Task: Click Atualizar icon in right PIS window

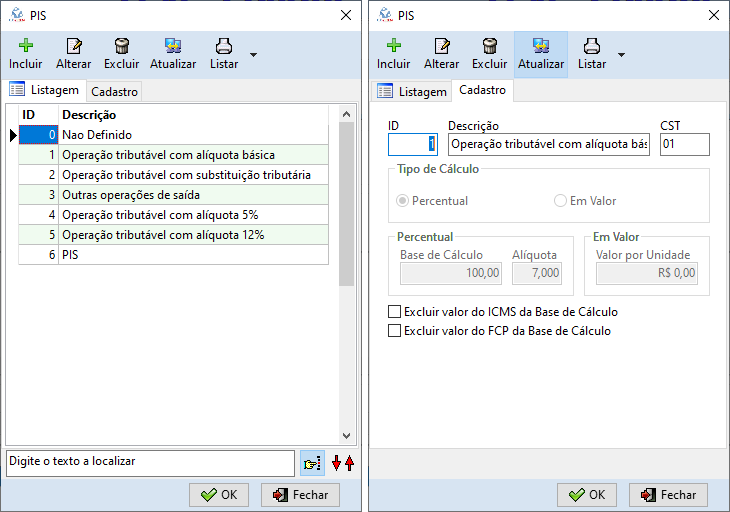Action: tap(541, 46)
